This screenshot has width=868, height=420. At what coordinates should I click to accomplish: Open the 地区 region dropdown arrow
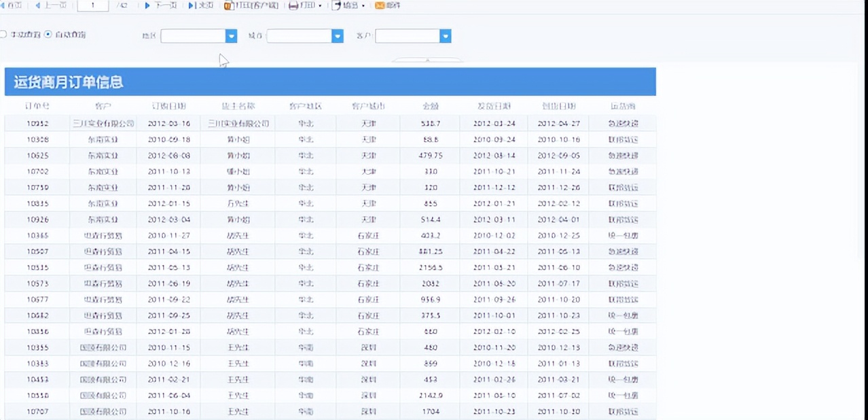click(231, 36)
